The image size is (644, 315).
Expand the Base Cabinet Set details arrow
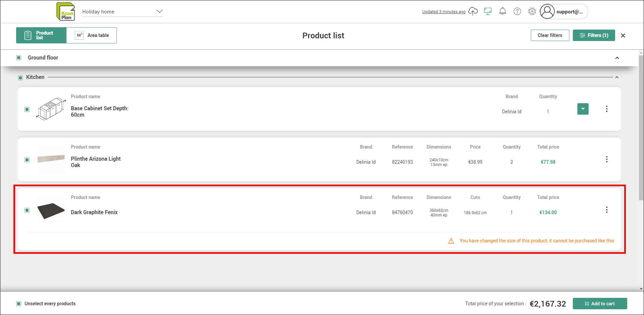point(583,109)
